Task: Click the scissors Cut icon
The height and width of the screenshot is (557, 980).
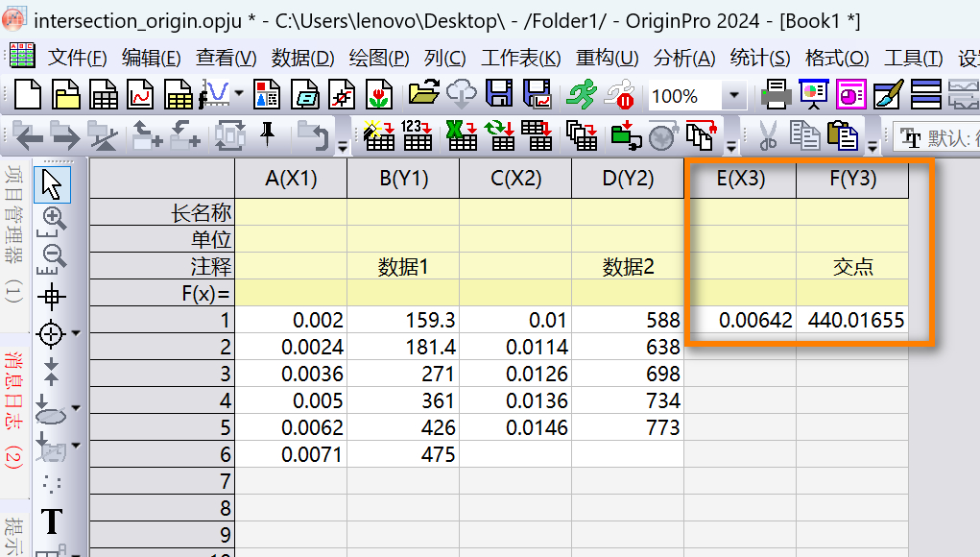Action: coord(767,136)
